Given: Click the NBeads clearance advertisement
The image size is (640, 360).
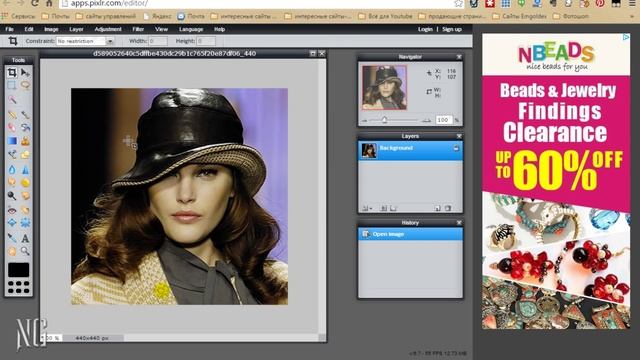Looking at the screenshot, I should pos(556,181).
